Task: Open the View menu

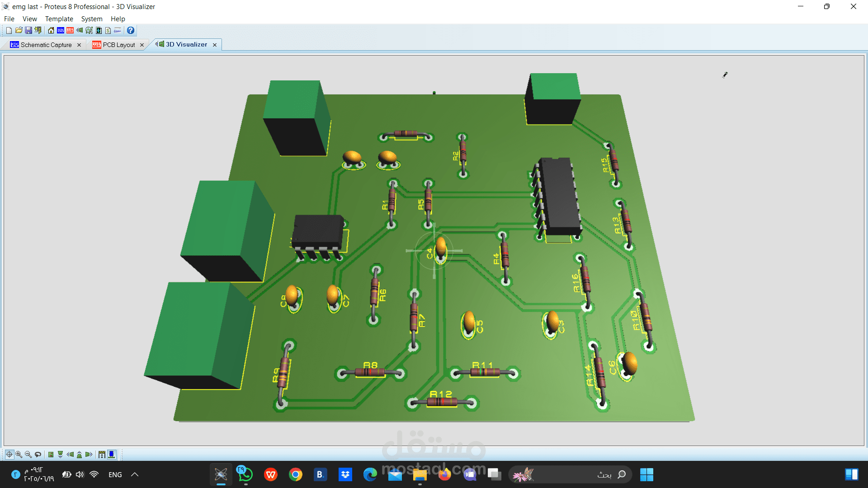Action: click(x=30, y=19)
